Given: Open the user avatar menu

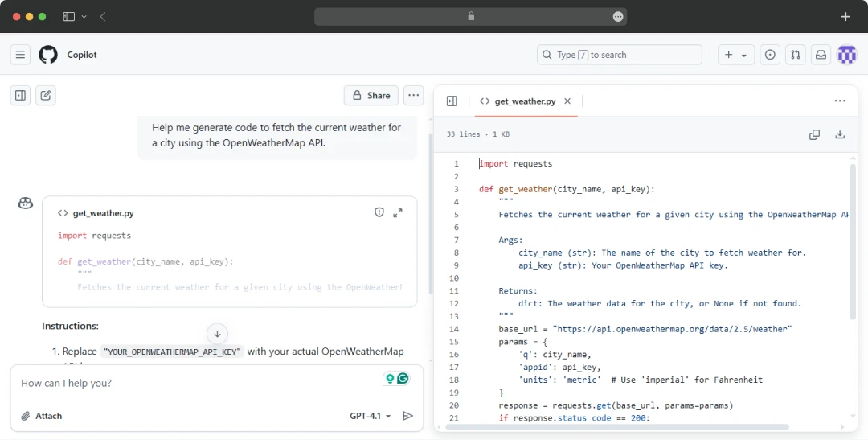Looking at the screenshot, I should (847, 55).
